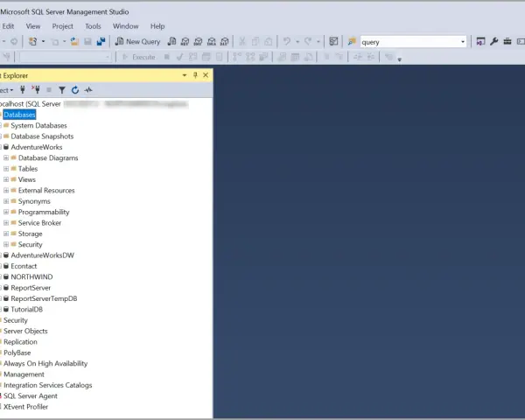Select the SQL Server Agent node
The width and height of the screenshot is (525, 420).
tap(31, 395)
